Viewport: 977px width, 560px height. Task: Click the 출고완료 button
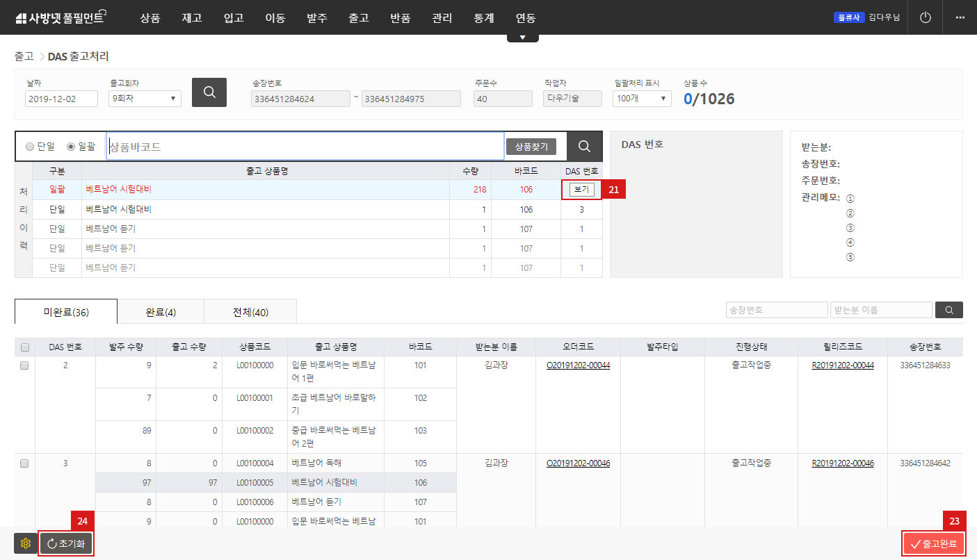[x=933, y=543]
